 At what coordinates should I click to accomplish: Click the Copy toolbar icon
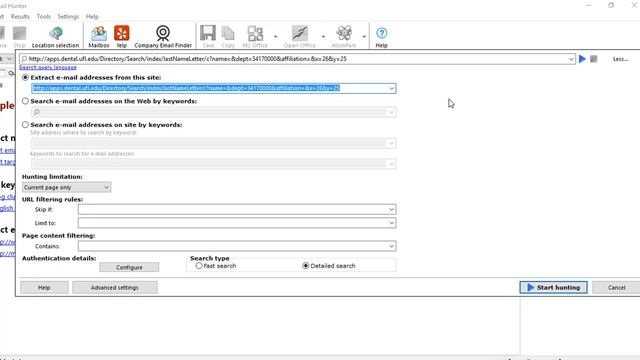click(228, 37)
